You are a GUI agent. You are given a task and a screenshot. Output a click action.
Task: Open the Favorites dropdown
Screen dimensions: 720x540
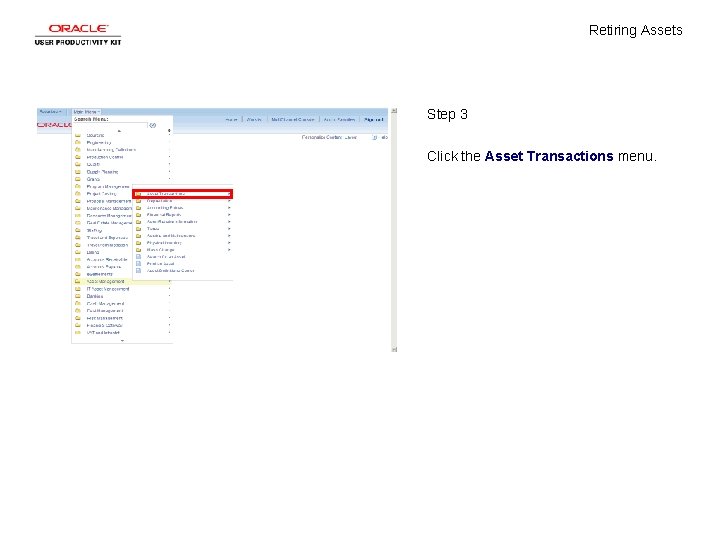(51, 112)
